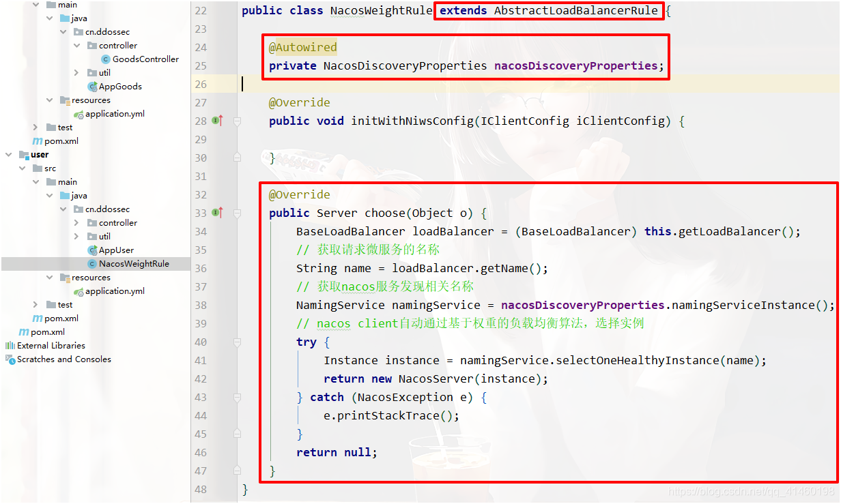Viewport: 841px width, 504px height.
Task: Click the override gutter icon on line 28
Action: [218, 121]
